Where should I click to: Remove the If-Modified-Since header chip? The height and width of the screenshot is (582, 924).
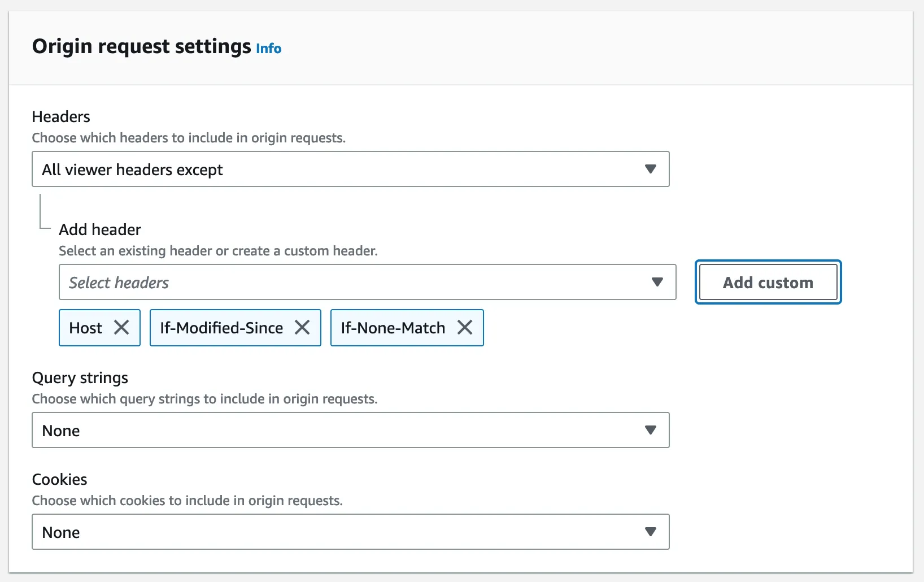(x=302, y=327)
